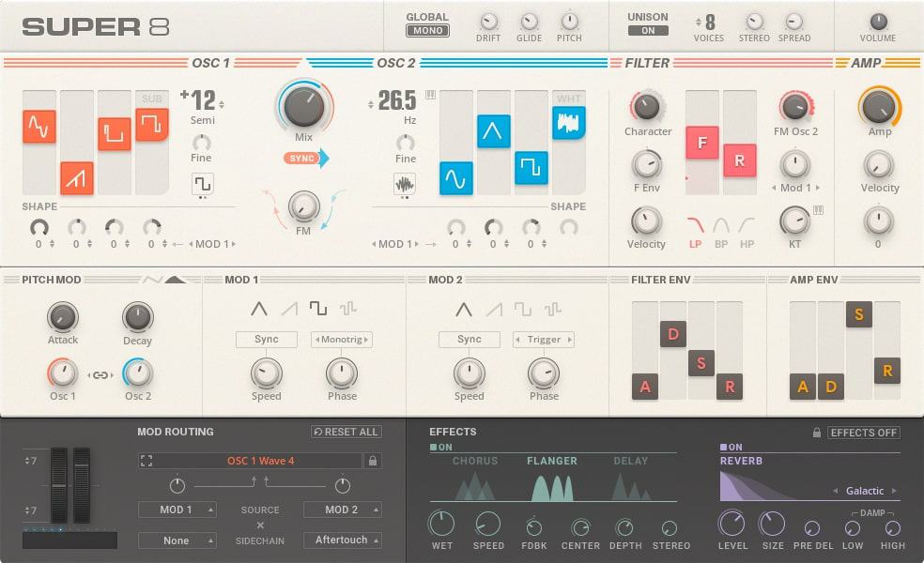Click the Filter Env Decay slider handle
The width and height of the screenshot is (924, 563).
point(672,334)
